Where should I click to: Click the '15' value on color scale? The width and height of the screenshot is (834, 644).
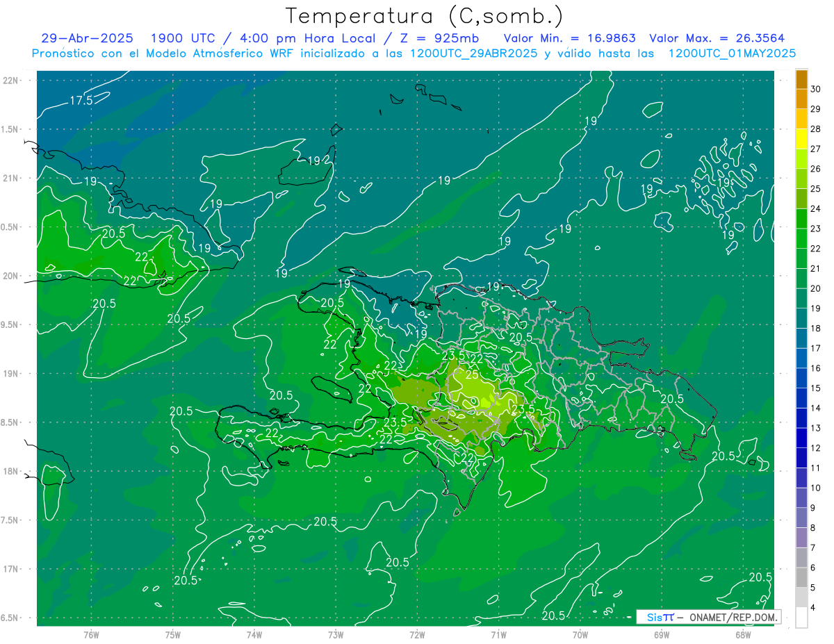(x=816, y=388)
